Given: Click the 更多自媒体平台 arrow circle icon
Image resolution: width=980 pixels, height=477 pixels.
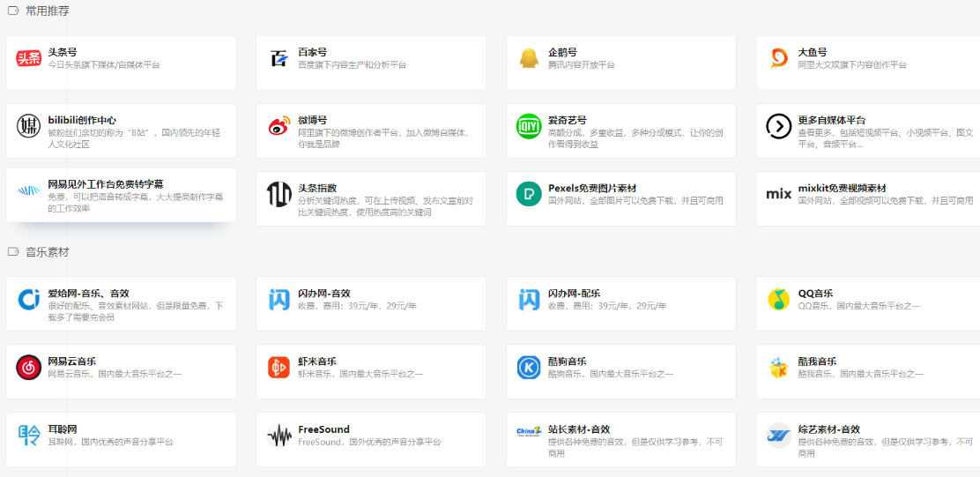Looking at the screenshot, I should click(x=779, y=126).
